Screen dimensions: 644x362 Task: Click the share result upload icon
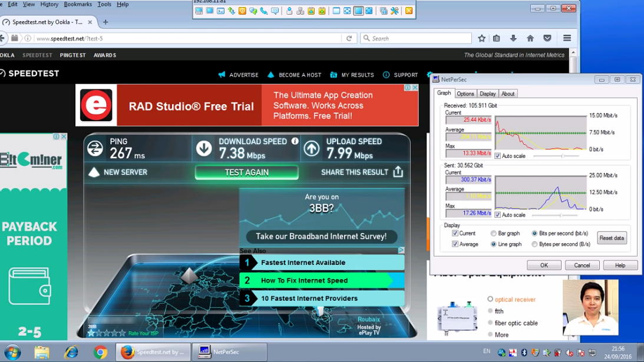click(x=398, y=172)
